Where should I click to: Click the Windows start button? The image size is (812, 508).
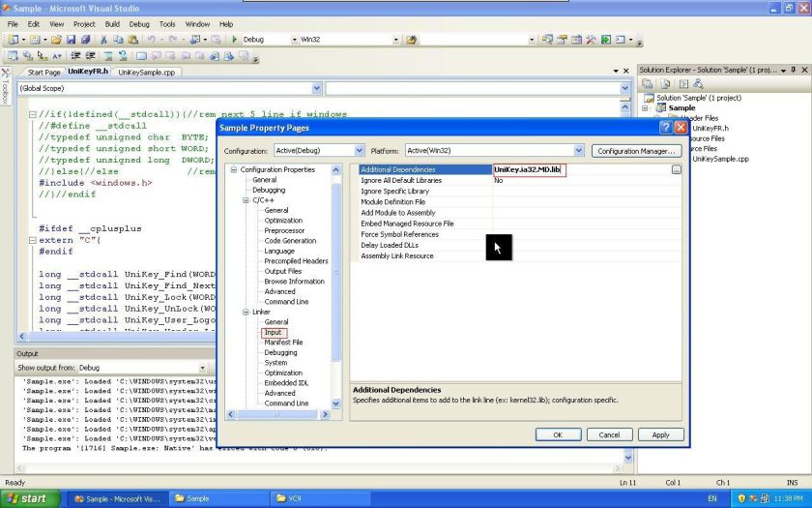click(30, 498)
